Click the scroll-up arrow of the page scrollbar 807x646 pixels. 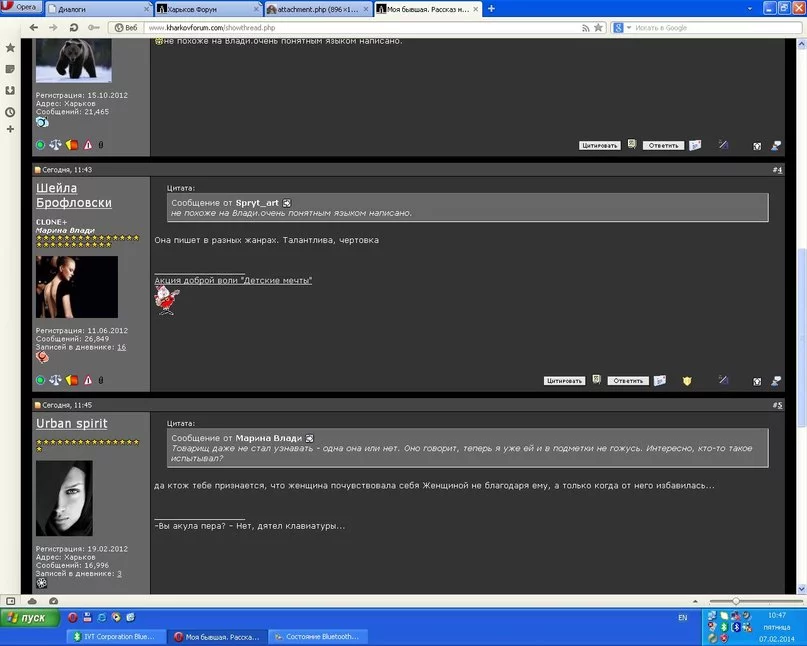pyautogui.click(x=800, y=42)
